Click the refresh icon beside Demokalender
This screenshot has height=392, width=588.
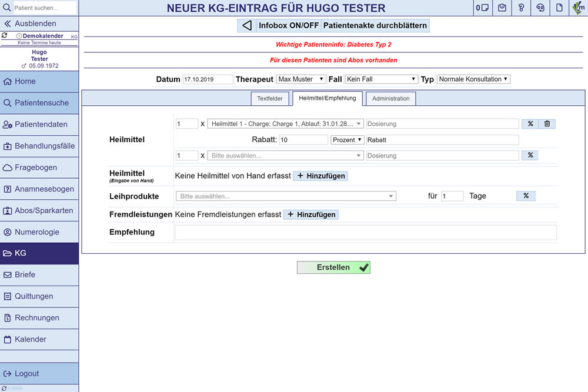point(5,36)
